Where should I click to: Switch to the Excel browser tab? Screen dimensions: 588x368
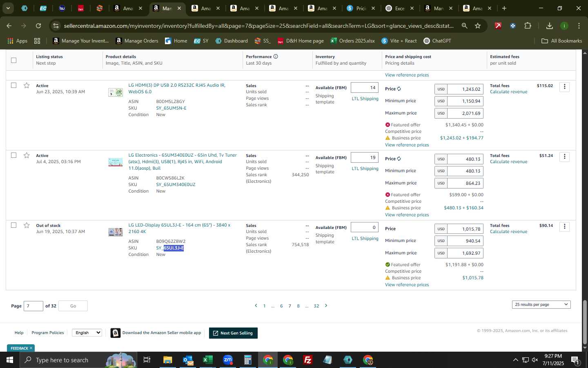click(x=400, y=8)
